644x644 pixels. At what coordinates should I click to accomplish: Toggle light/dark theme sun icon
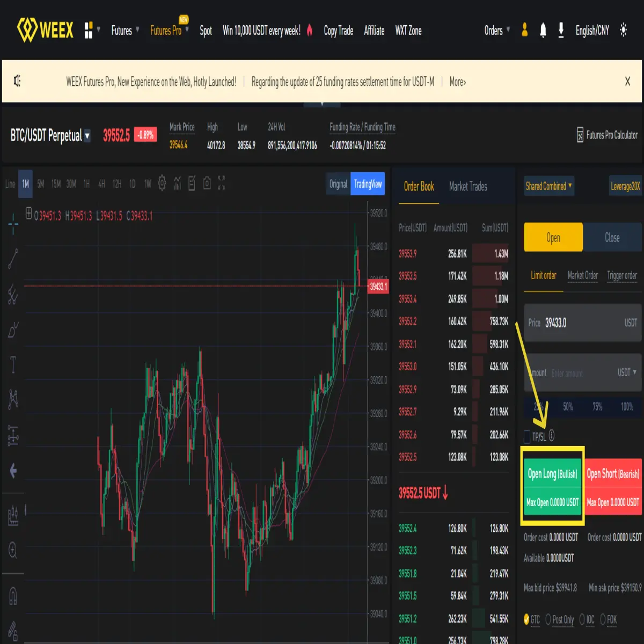[623, 30]
